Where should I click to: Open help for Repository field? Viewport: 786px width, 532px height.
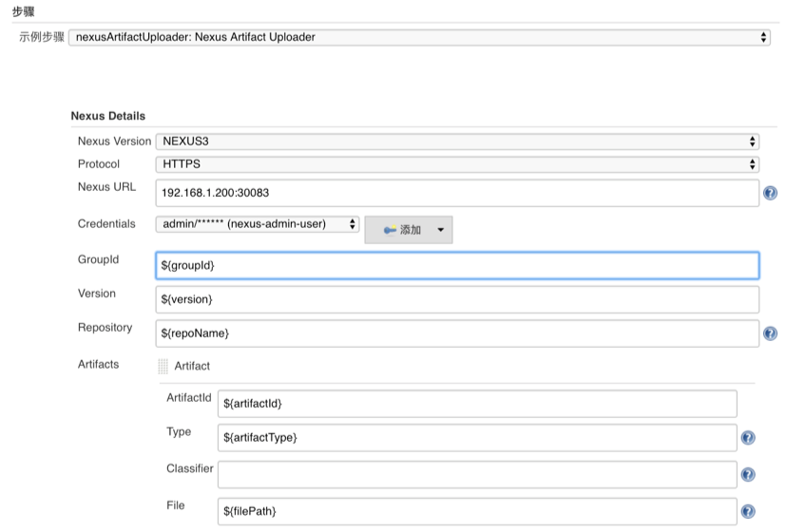pos(770,333)
